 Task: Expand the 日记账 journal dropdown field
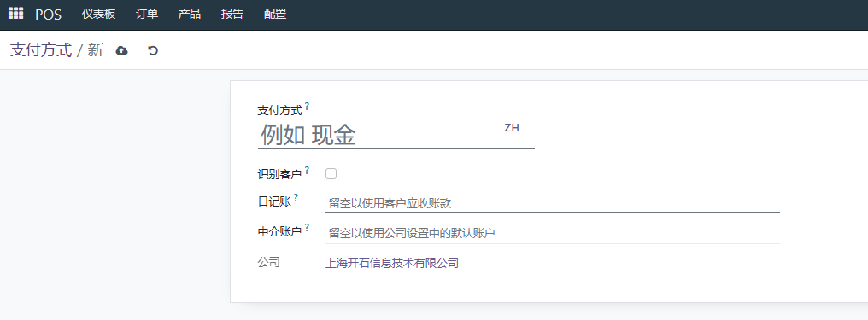point(553,203)
